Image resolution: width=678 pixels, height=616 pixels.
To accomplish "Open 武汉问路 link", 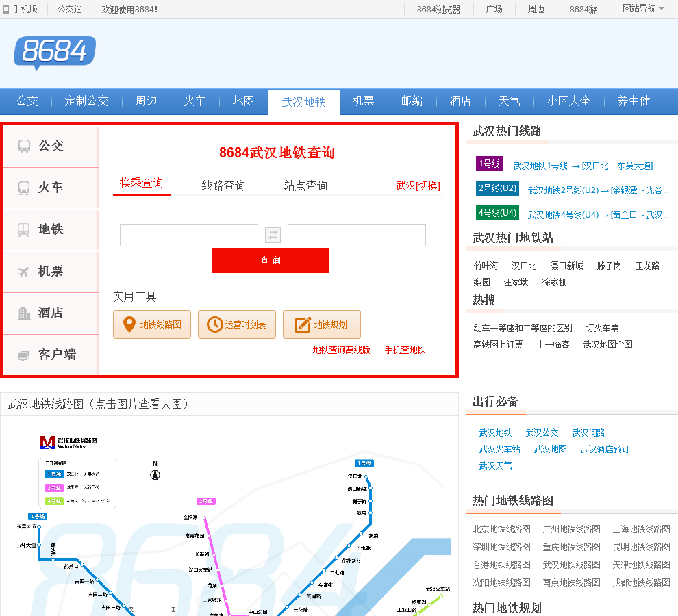I will tap(588, 433).
